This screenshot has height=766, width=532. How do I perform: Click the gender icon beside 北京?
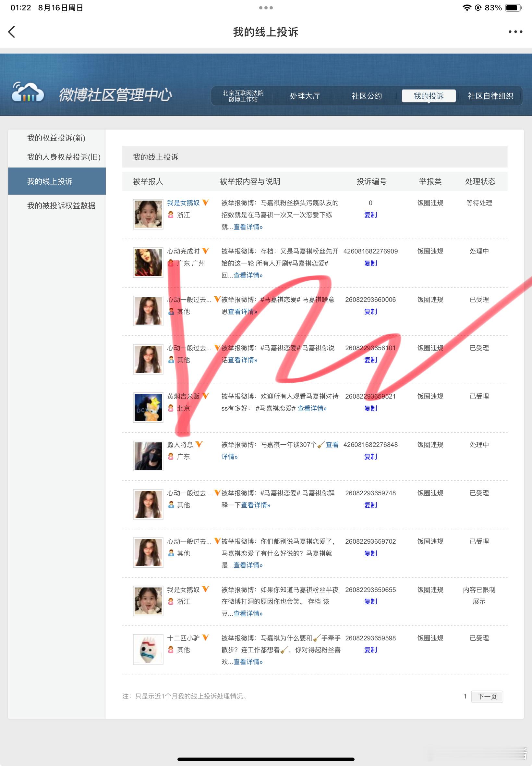[171, 408]
